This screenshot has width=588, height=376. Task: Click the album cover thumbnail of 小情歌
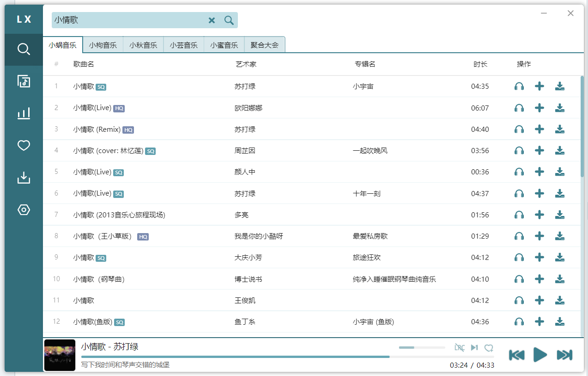pos(60,355)
